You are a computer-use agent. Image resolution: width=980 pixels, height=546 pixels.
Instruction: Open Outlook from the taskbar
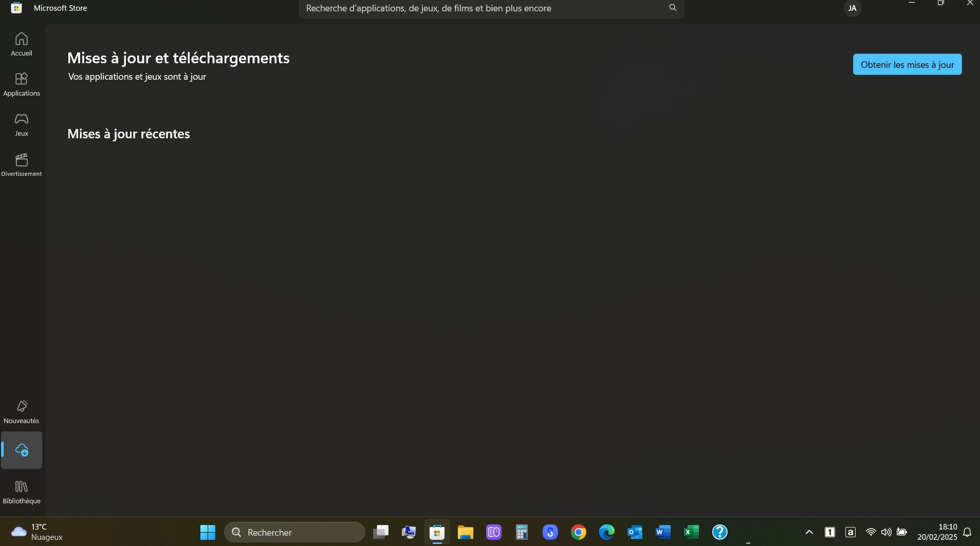tap(635, 532)
